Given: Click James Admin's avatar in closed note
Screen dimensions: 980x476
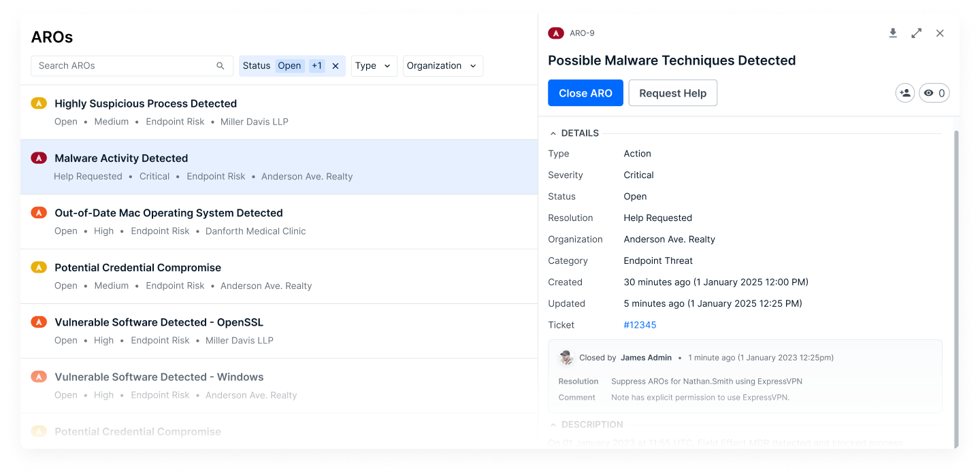Looking at the screenshot, I should click(x=566, y=358).
